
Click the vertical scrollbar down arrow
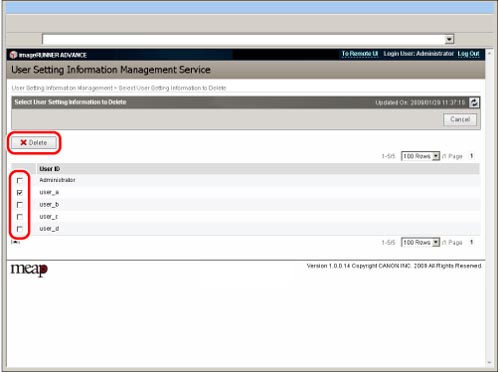489,363
